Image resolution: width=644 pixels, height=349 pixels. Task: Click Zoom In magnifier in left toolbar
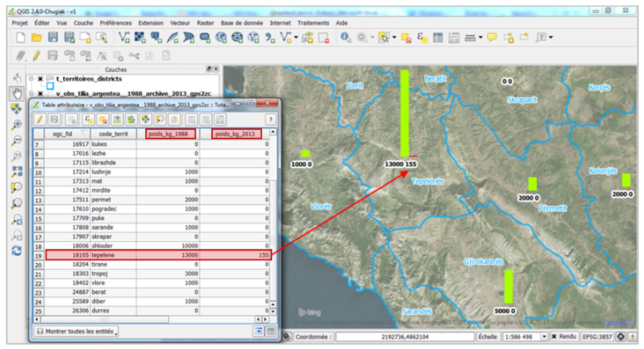point(16,125)
